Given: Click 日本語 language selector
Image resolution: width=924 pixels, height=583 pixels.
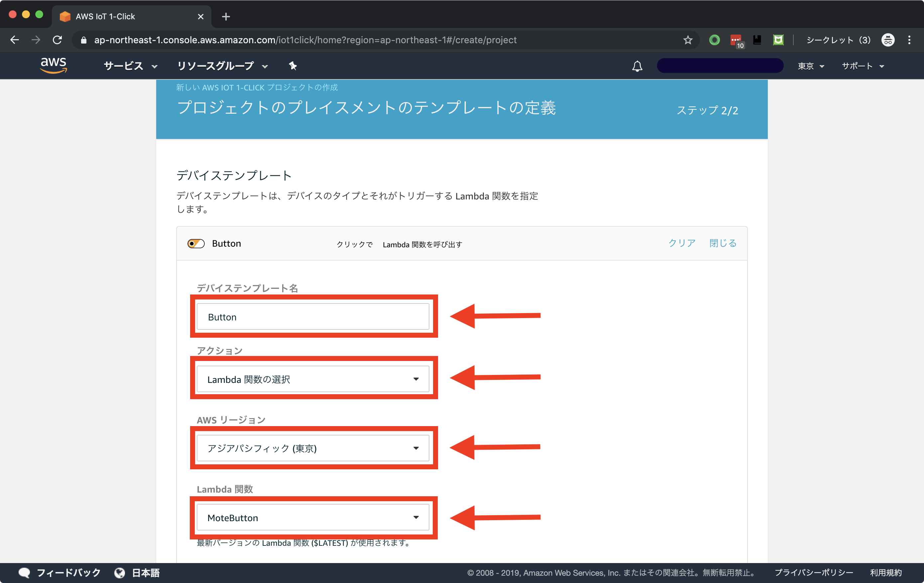Looking at the screenshot, I should (x=146, y=573).
